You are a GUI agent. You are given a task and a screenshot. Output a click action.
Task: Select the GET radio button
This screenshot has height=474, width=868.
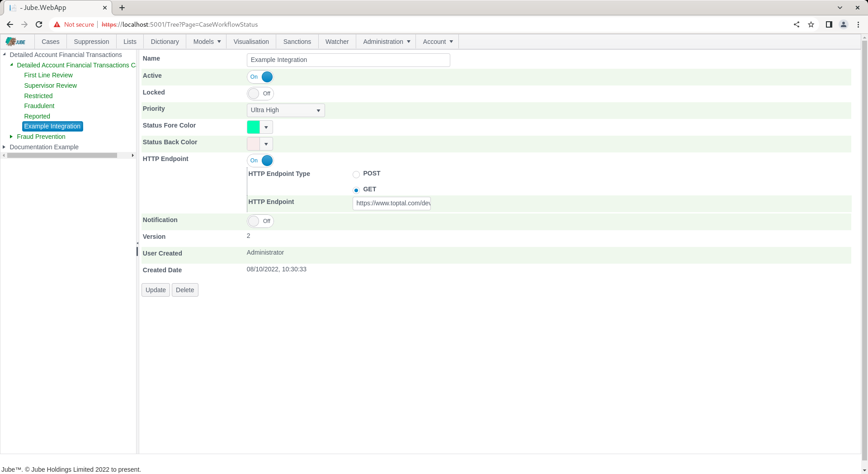pyautogui.click(x=356, y=190)
